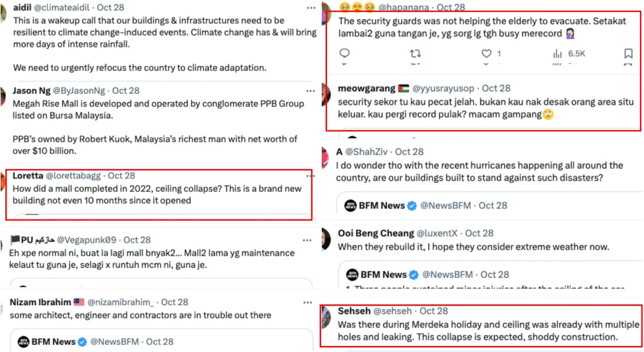Click the three-dot menu on Vegapunk09's tweet

pyautogui.click(x=307, y=240)
